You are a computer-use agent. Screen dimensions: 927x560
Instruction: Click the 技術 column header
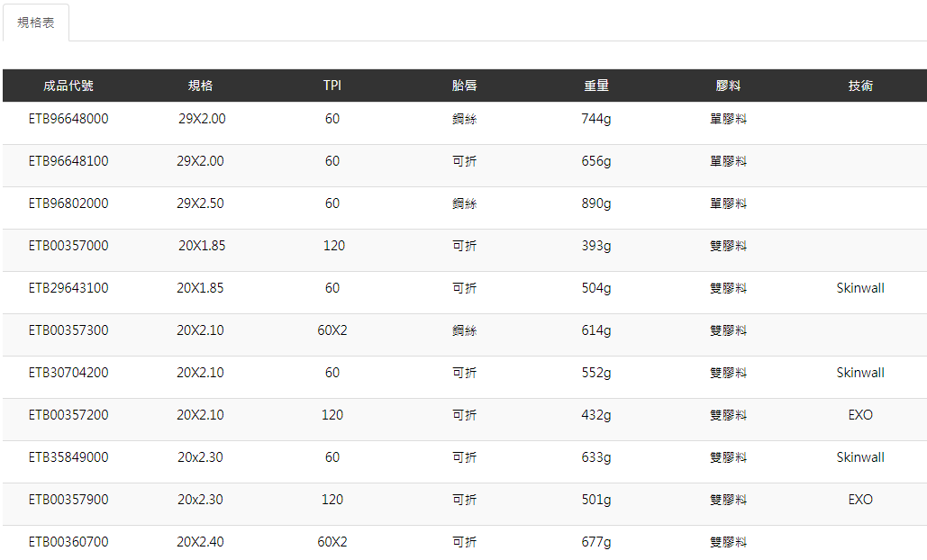860,86
